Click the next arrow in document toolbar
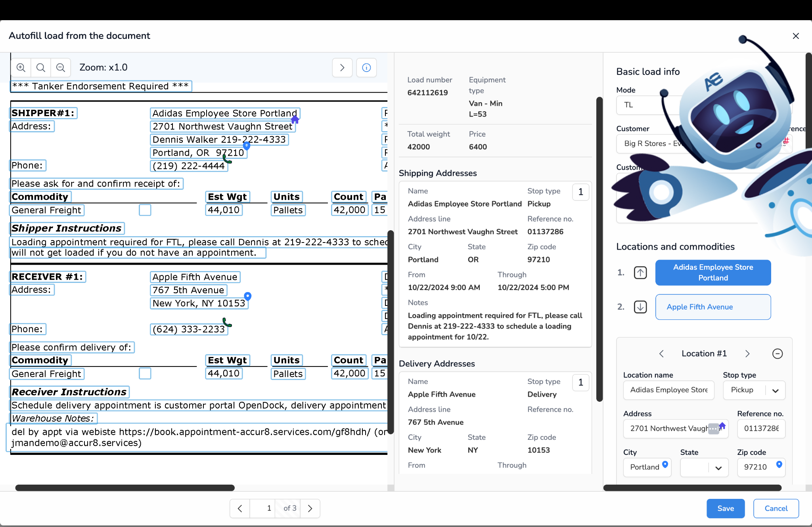The height and width of the screenshot is (527, 812). click(342, 67)
